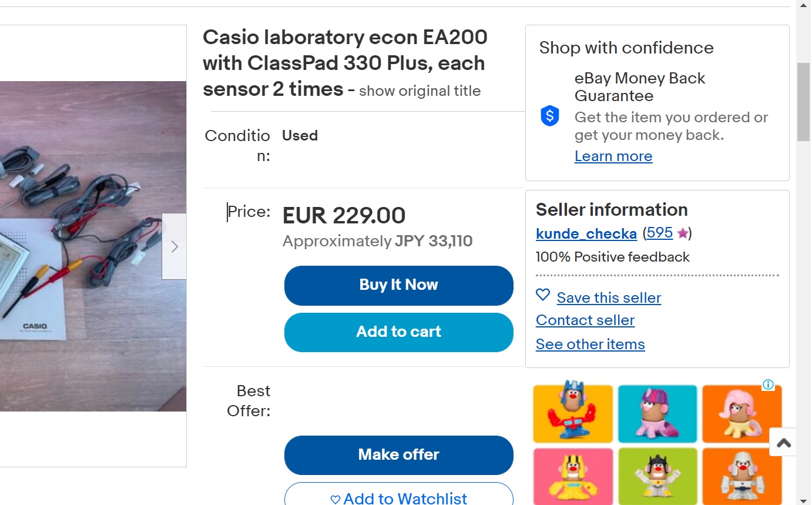This screenshot has height=505, width=812.
Task: View the seller's 595 feedback score
Action: [660, 233]
